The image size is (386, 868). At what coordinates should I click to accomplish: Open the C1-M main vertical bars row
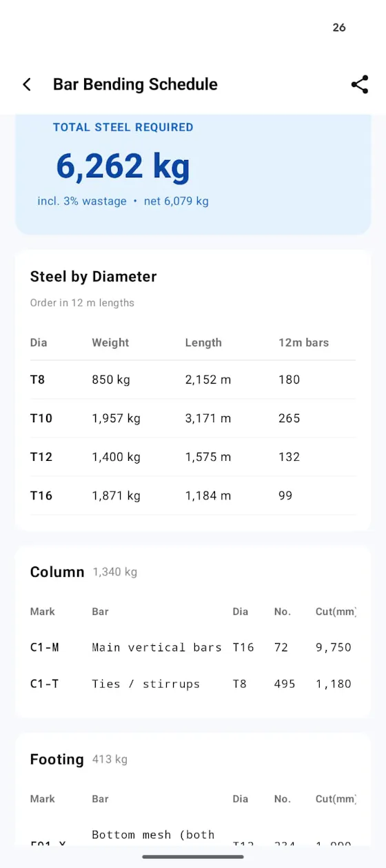coord(193,647)
